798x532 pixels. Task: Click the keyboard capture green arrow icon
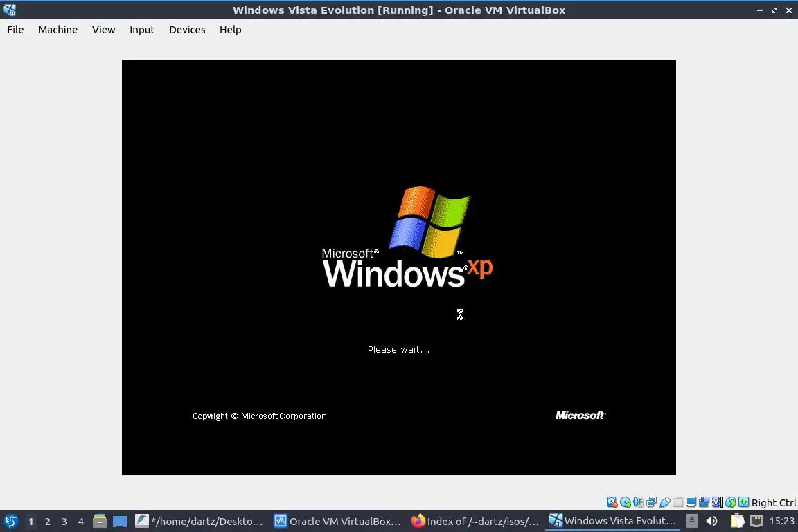tap(743, 502)
